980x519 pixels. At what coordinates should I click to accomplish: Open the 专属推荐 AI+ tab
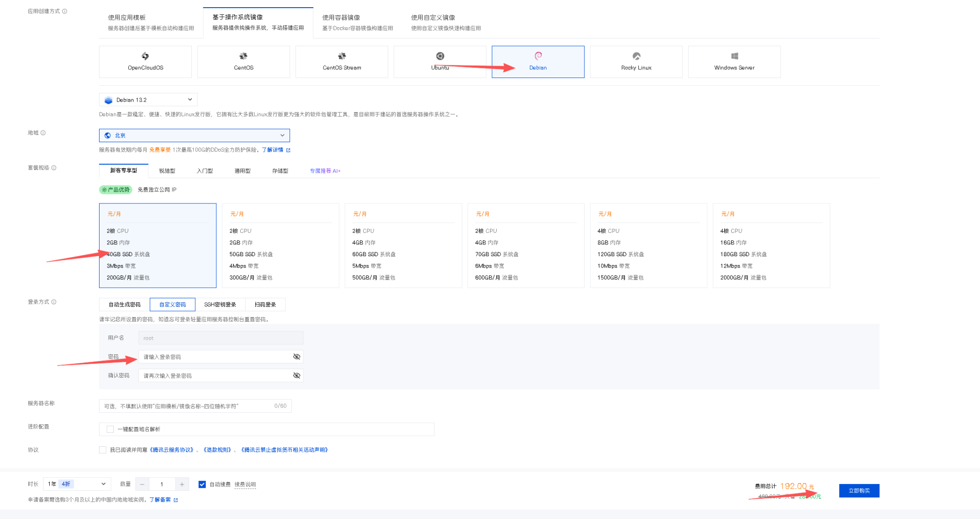[325, 171]
